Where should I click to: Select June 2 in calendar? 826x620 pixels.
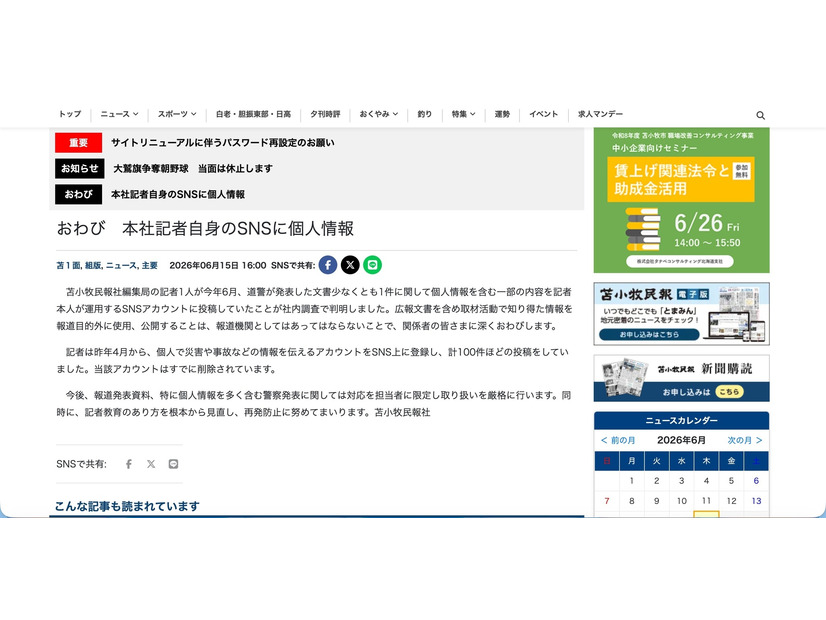coord(656,481)
